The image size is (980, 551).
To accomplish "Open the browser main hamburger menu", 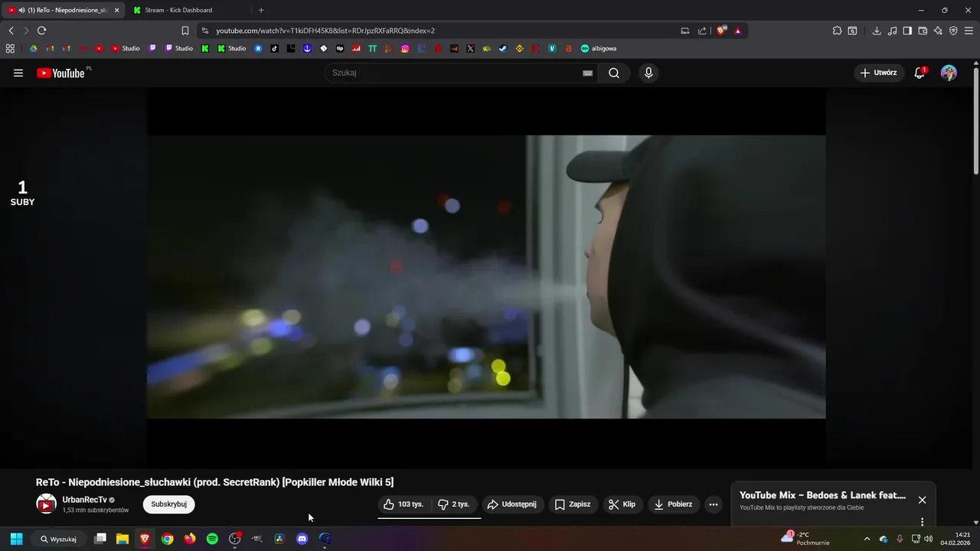I will (969, 31).
